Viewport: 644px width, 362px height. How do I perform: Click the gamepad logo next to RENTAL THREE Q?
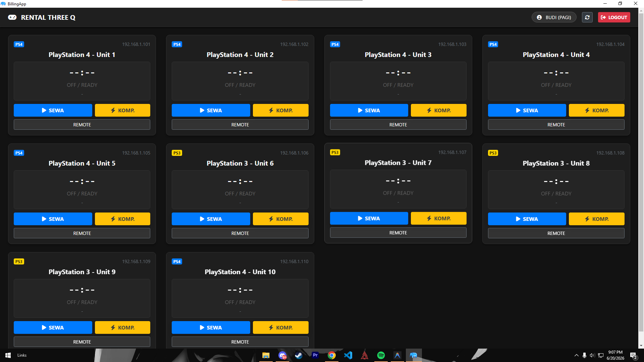point(12,17)
